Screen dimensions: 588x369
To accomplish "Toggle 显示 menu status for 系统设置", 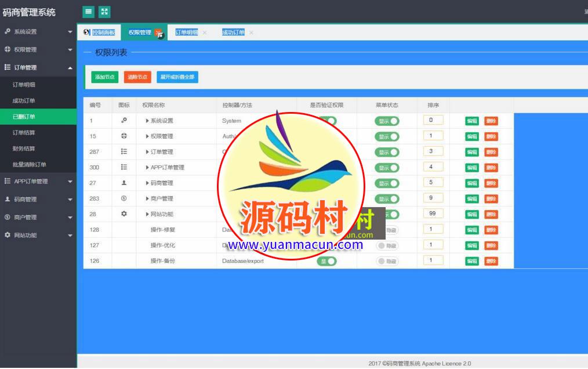I will coord(387,121).
